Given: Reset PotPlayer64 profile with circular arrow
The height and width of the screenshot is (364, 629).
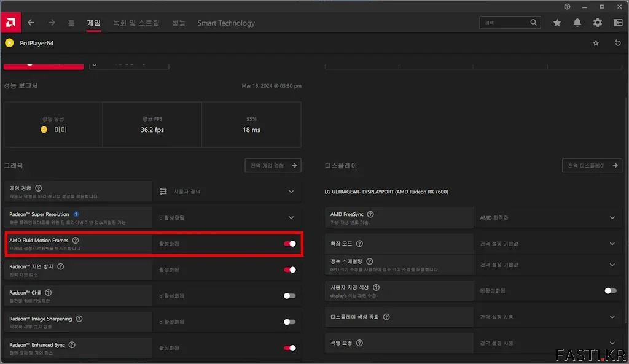Looking at the screenshot, I should (x=618, y=43).
